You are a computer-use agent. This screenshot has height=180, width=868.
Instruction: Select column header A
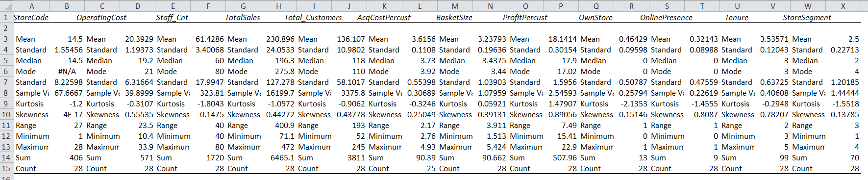(x=31, y=6)
